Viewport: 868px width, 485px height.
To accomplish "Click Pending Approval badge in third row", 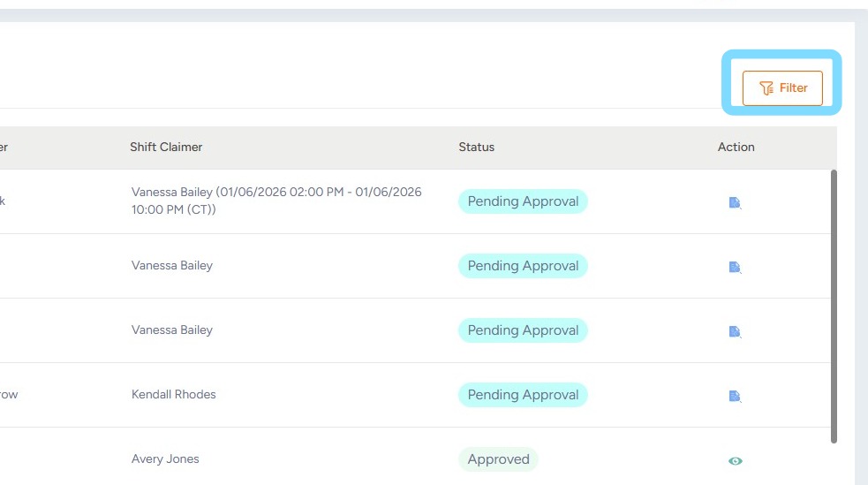I will [523, 330].
